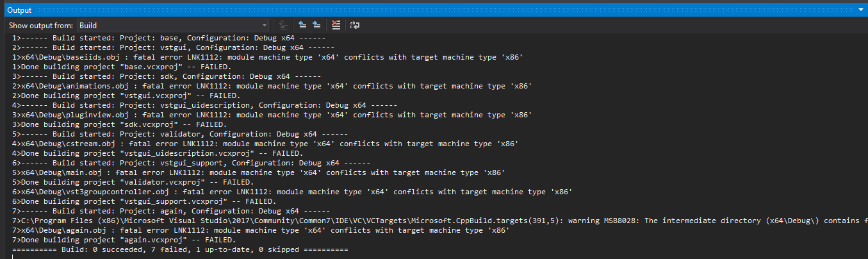Open the Output window position menu arrow

[860, 10]
